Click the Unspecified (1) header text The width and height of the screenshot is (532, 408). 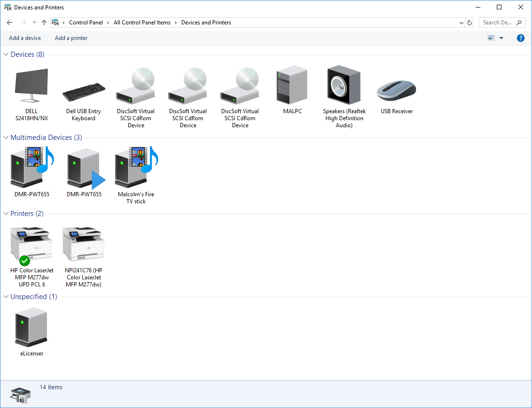pyautogui.click(x=34, y=296)
